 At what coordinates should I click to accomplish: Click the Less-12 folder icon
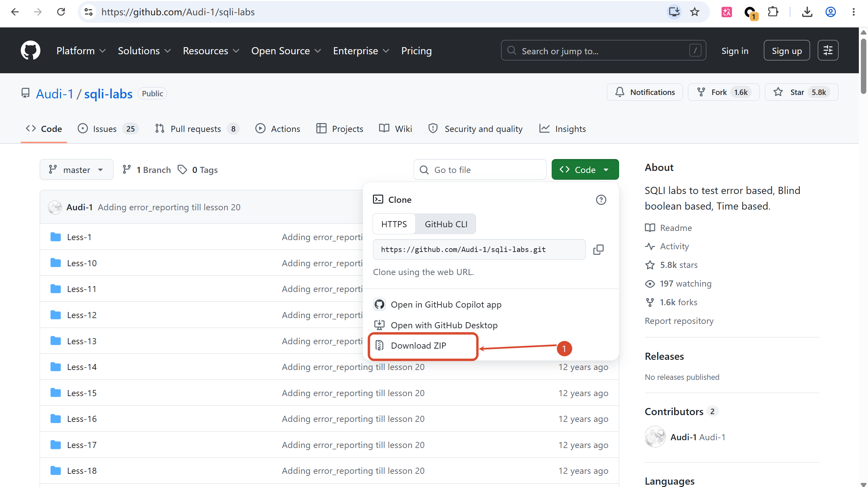tap(56, 315)
